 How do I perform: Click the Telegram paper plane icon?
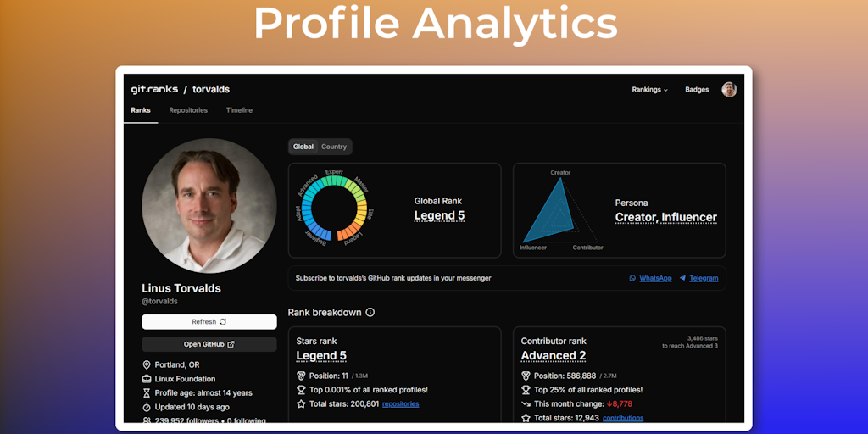pyautogui.click(x=682, y=278)
